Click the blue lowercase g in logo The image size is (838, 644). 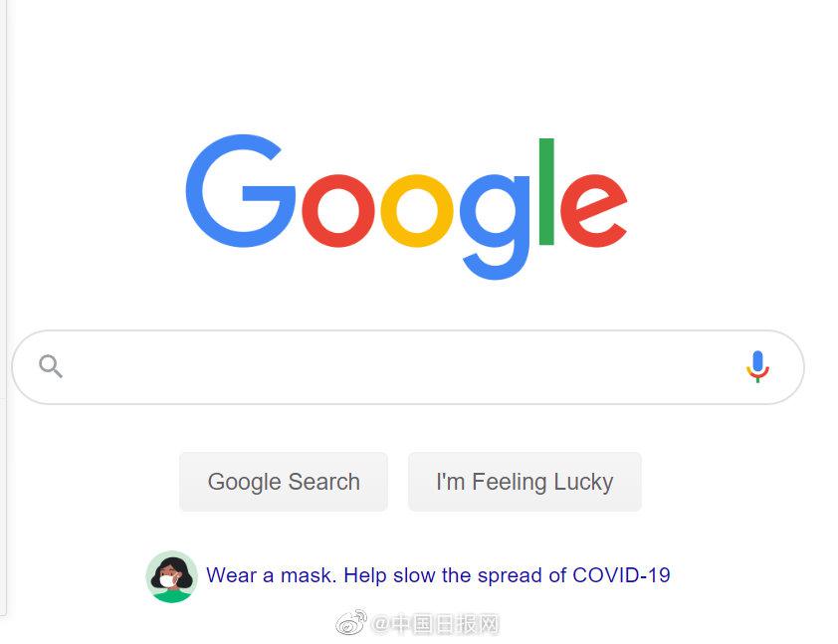(x=495, y=227)
